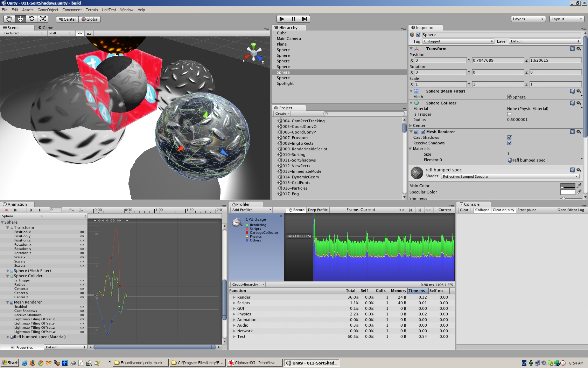The height and width of the screenshot is (368, 588).
Task: Click Open Editor Log button
Action: coord(570,210)
